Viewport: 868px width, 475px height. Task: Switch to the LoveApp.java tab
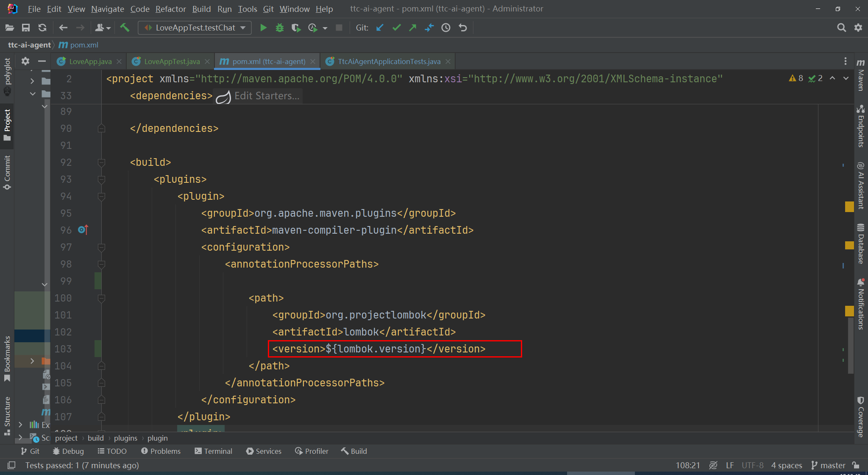click(x=89, y=61)
